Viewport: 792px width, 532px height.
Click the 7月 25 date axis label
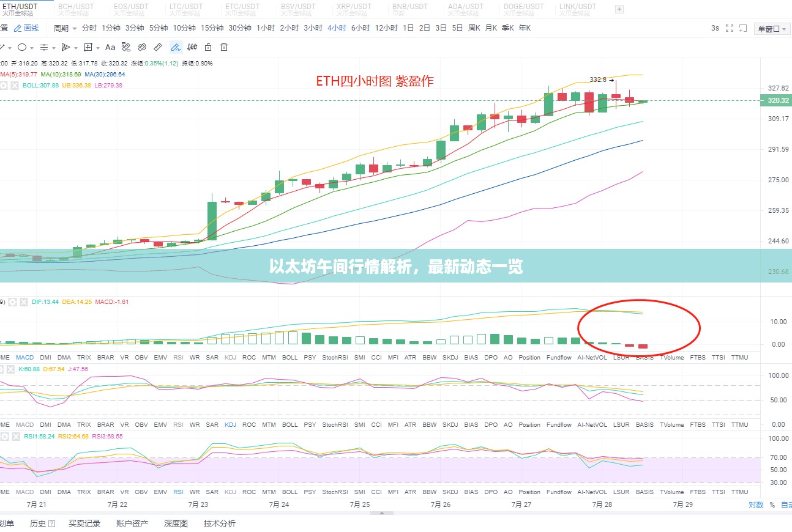[x=359, y=505]
